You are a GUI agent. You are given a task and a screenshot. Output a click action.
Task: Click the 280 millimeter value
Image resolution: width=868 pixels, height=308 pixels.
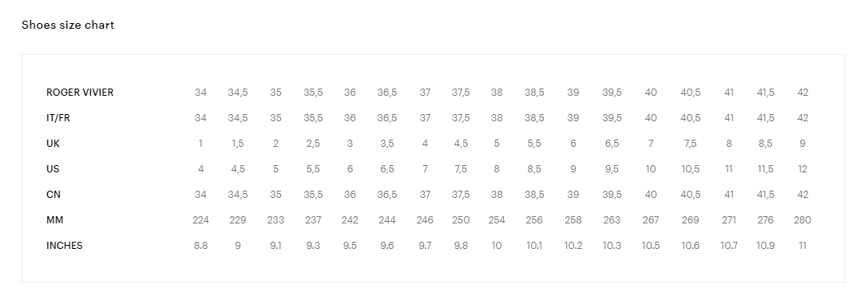click(x=803, y=219)
